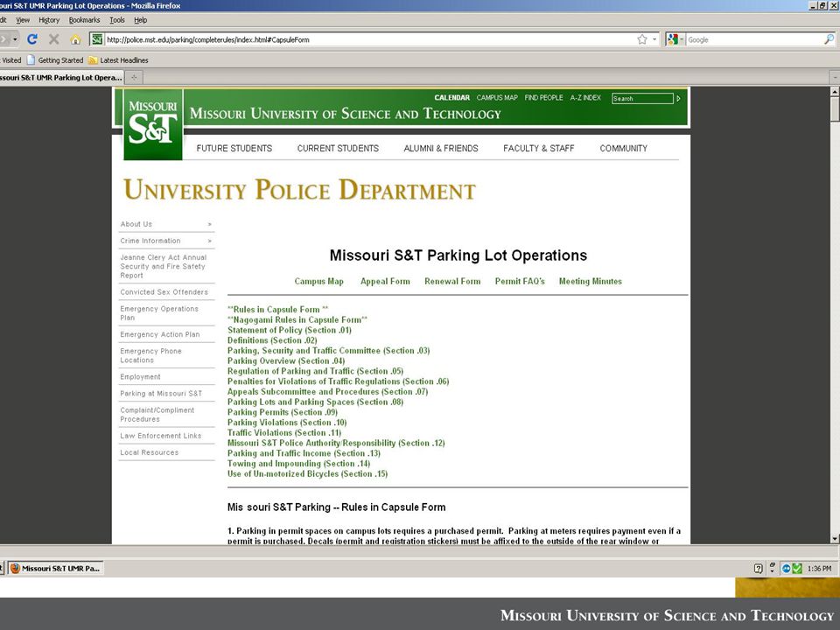The height and width of the screenshot is (630, 840).
Task: Open the History menu
Action: pyautogui.click(x=49, y=20)
